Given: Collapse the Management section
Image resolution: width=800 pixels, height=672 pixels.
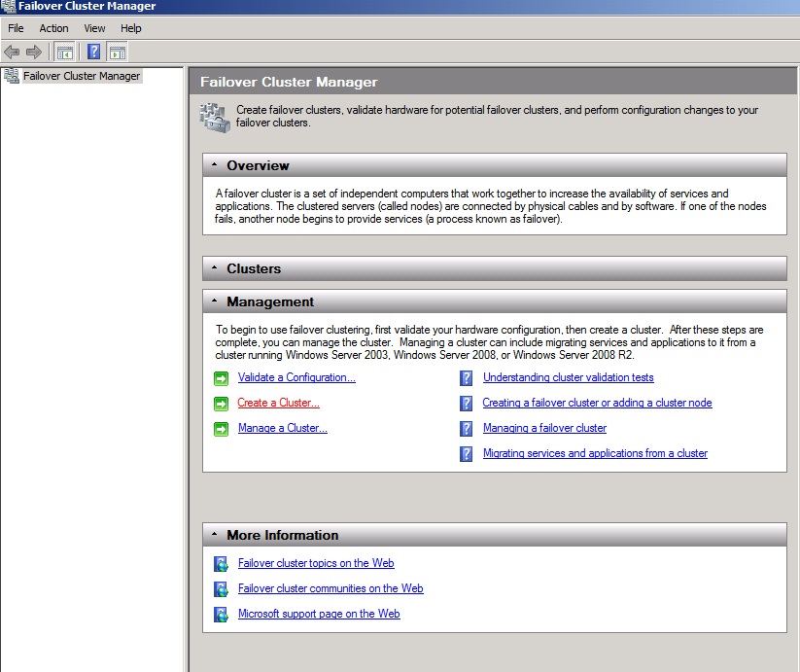Looking at the screenshot, I should 214,301.
